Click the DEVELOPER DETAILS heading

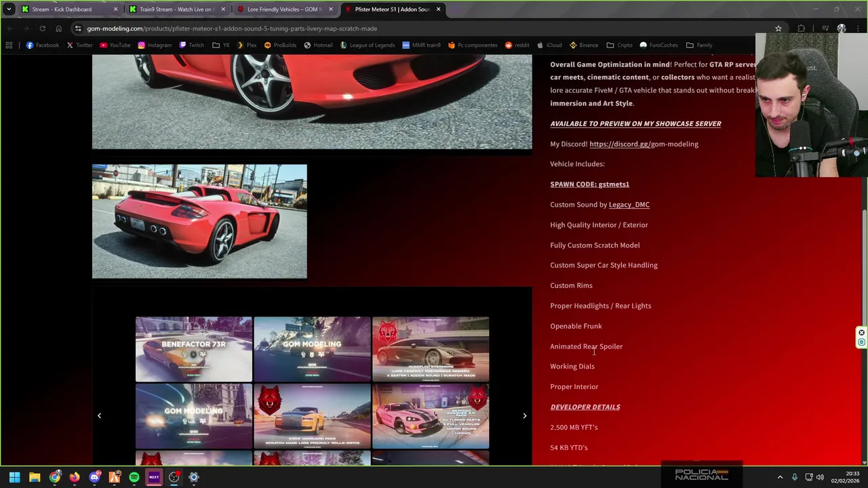point(585,407)
